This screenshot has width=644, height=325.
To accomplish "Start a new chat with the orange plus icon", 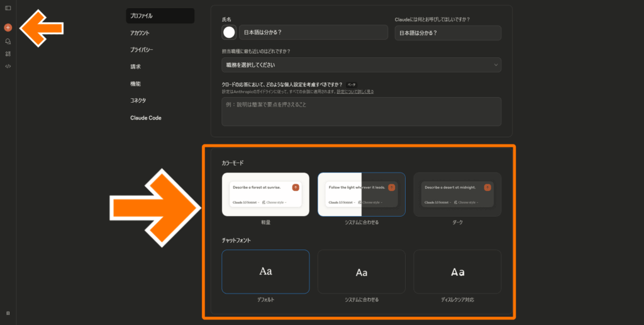I will click(x=8, y=28).
